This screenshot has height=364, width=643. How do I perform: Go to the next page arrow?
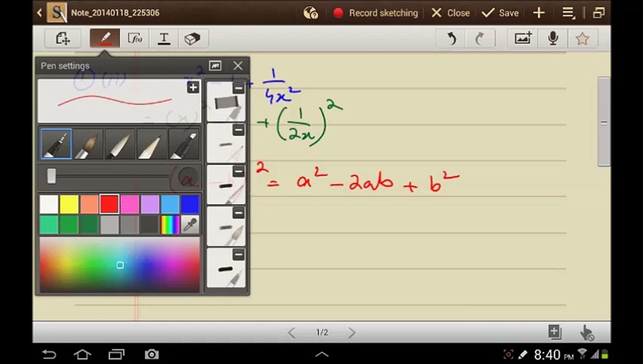point(352,332)
